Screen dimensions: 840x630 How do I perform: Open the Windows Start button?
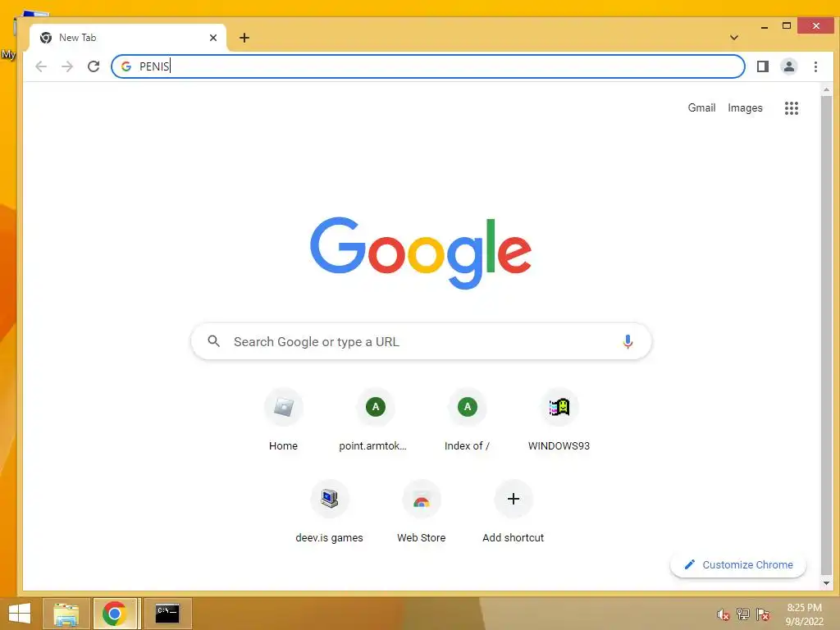(x=20, y=614)
